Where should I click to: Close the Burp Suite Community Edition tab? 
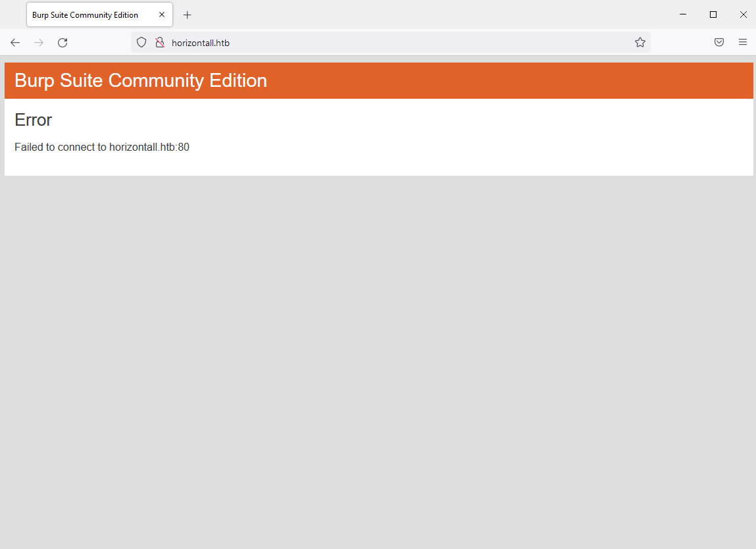point(162,14)
